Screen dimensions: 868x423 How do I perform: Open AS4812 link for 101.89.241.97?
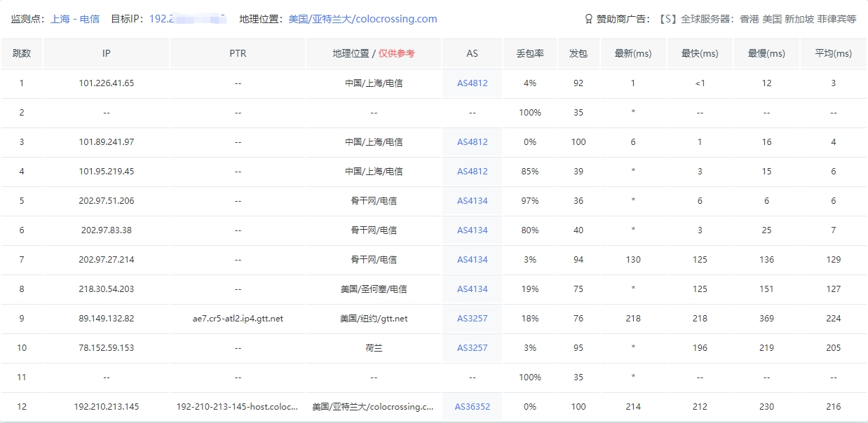click(472, 141)
